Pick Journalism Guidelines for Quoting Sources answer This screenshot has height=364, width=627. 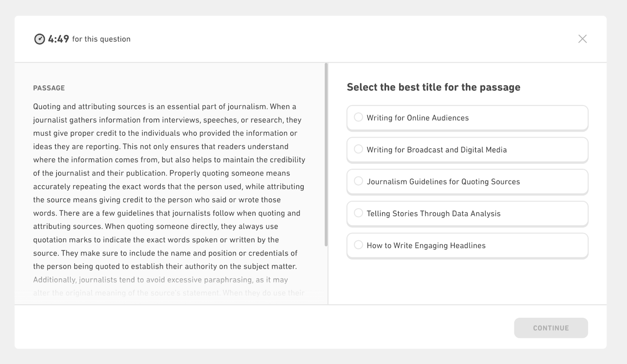tap(467, 181)
